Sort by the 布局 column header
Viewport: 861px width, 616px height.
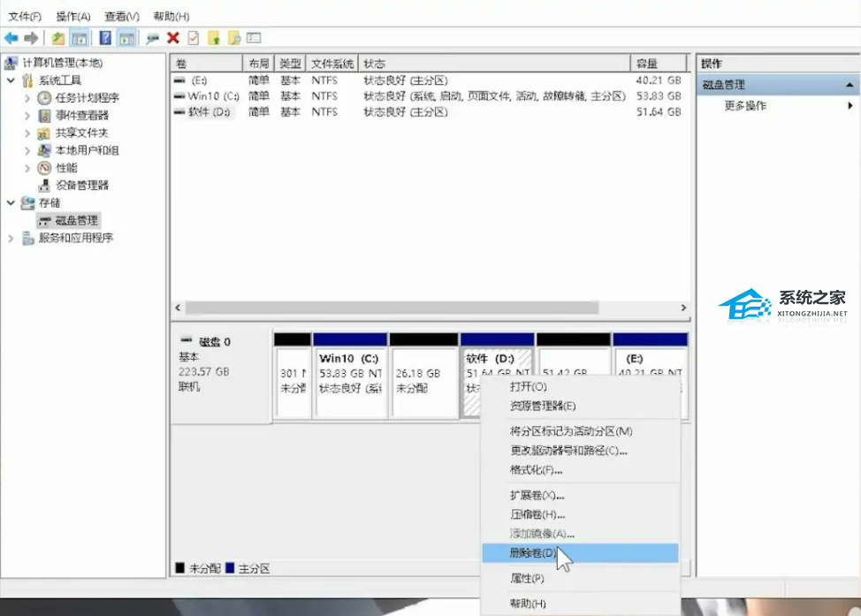[259, 63]
